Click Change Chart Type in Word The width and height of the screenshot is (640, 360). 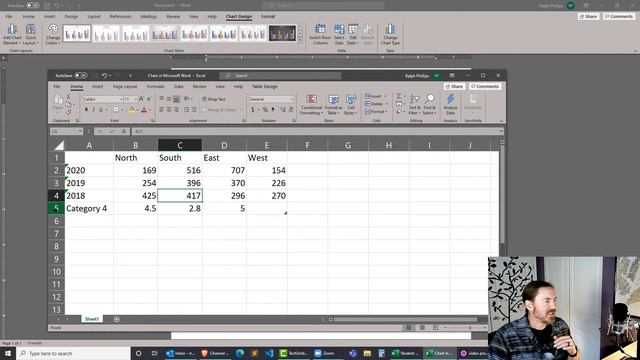[x=390, y=34]
